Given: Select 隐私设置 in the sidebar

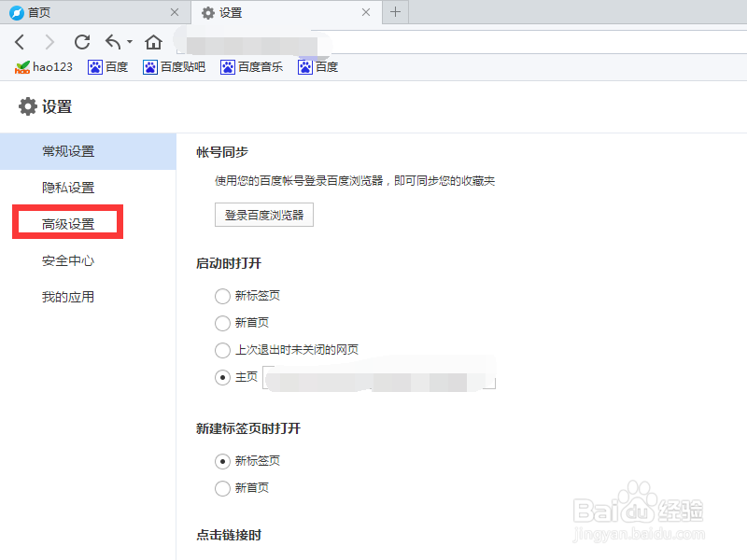Looking at the screenshot, I should [x=67, y=187].
